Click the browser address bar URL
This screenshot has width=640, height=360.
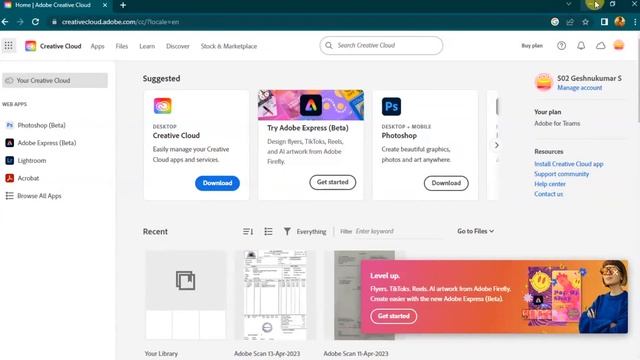(120, 22)
